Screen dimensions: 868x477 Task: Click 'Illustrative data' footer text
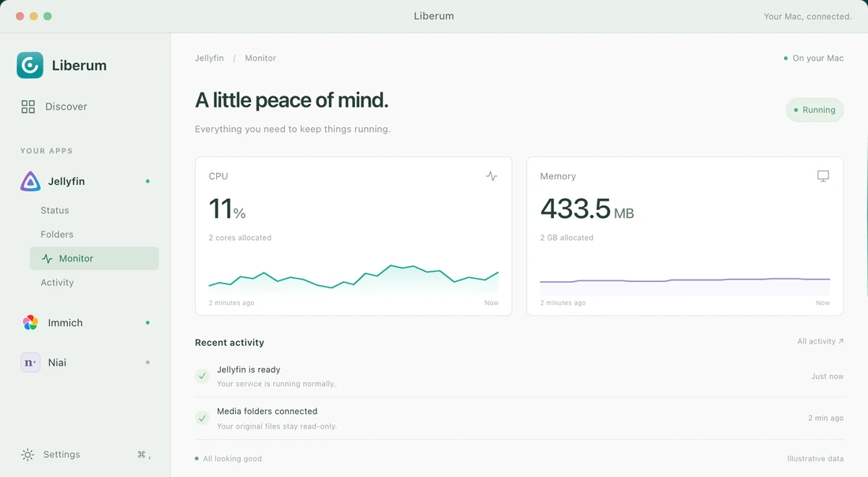pos(815,459)
